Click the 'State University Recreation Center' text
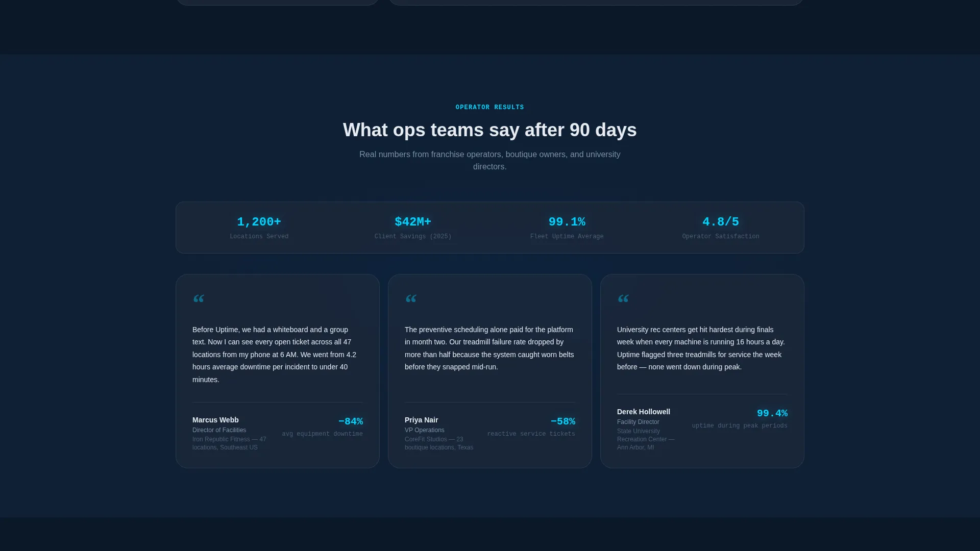 click(x=646, y=439)
